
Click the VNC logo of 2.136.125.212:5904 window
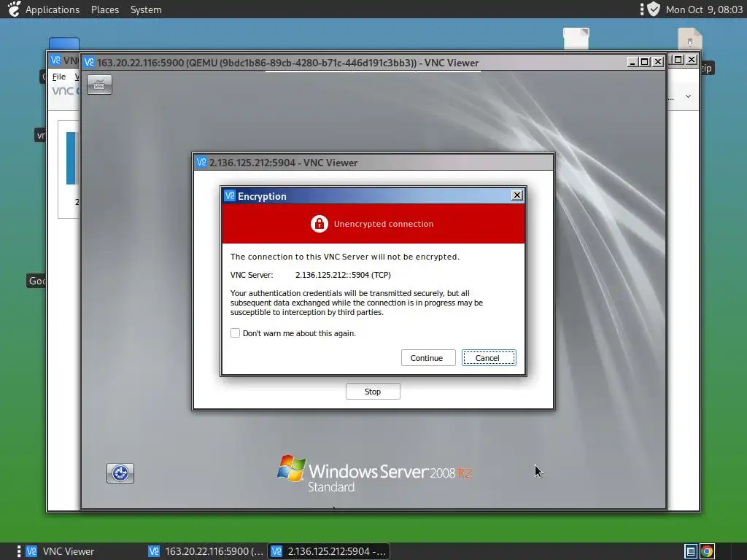point(201,163)
